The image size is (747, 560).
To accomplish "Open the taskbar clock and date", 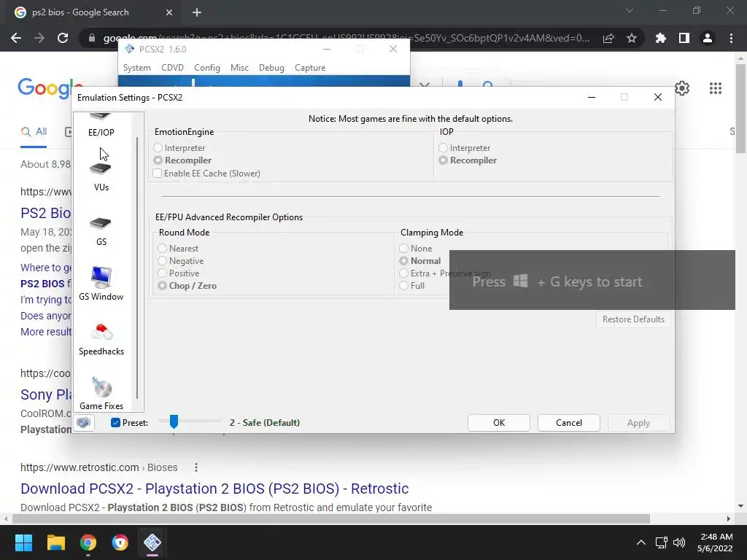I will click(x=715, y=542).
